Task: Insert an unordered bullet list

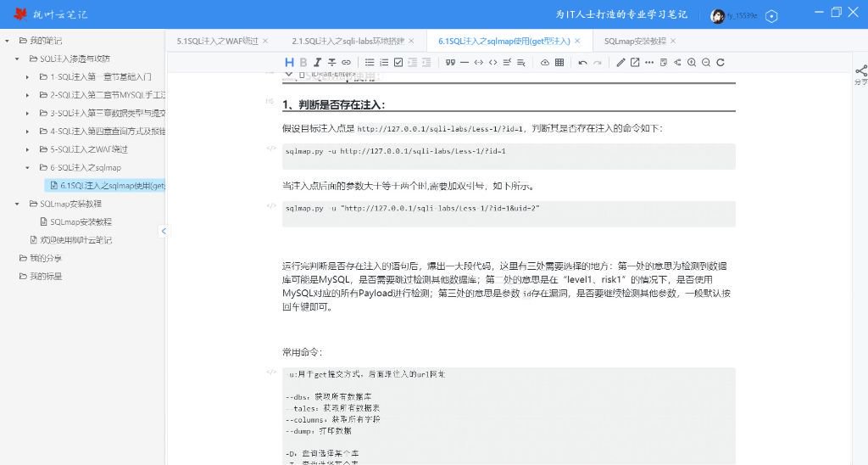Action: [x=370, y=63]
